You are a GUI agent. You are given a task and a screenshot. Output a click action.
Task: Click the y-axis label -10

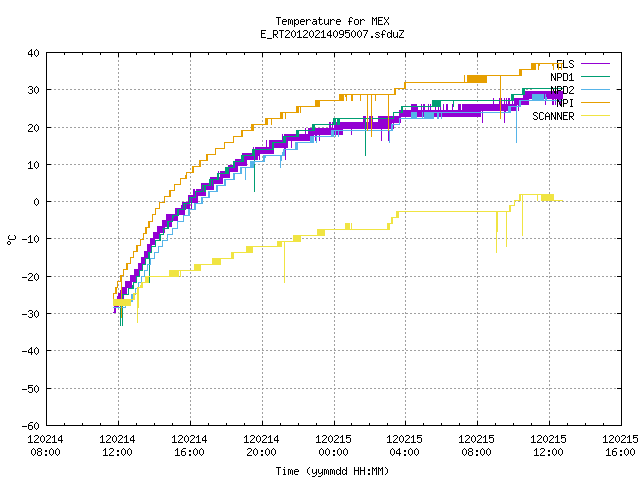(x=31, y=239)
